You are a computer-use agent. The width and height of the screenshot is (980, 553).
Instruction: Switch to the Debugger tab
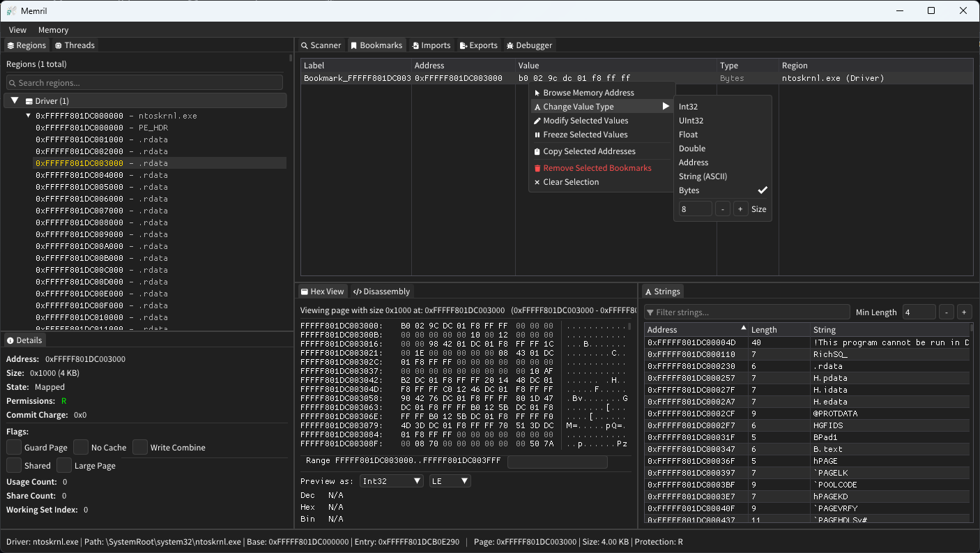click(x=529, y=45)
